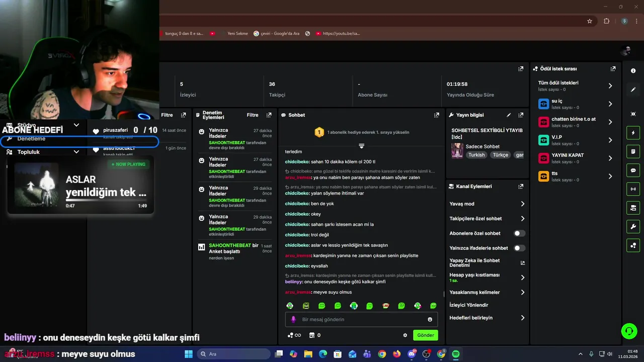Pop out the Sohbet chat panel

tap(436, 115)
